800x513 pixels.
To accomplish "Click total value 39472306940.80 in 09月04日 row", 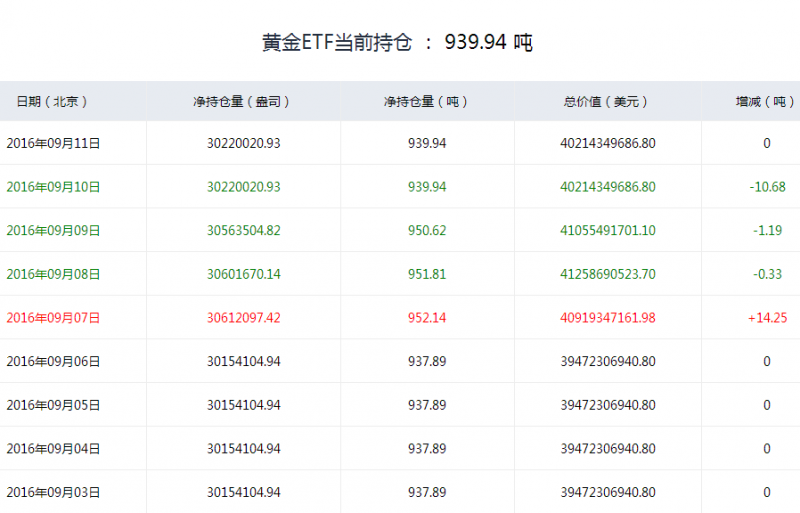I will pos(608,449).
